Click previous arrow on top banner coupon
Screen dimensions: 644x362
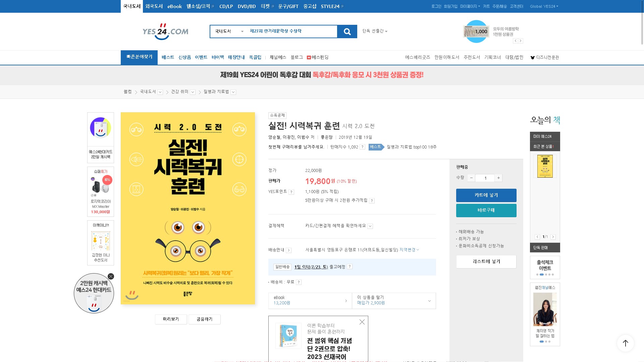tap(516, 41)
